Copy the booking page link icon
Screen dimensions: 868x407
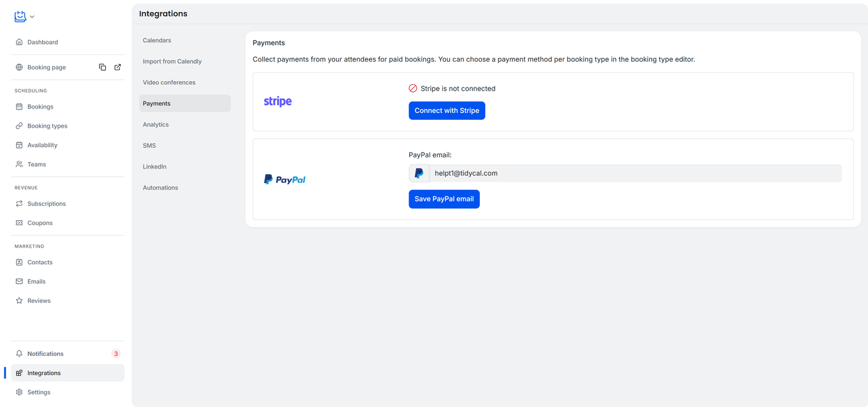[x=103, y=67]
